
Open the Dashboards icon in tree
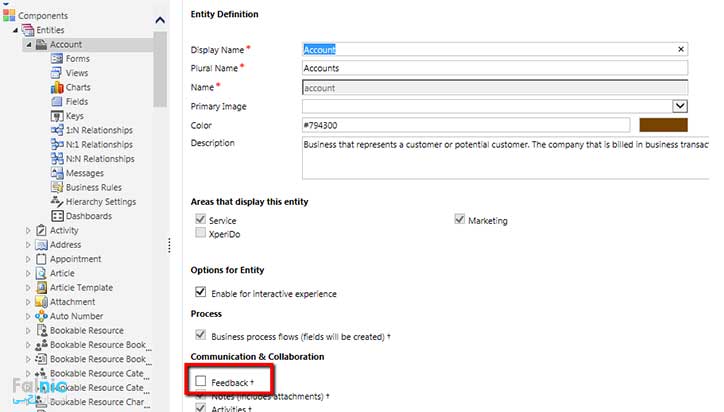[57, 215]
